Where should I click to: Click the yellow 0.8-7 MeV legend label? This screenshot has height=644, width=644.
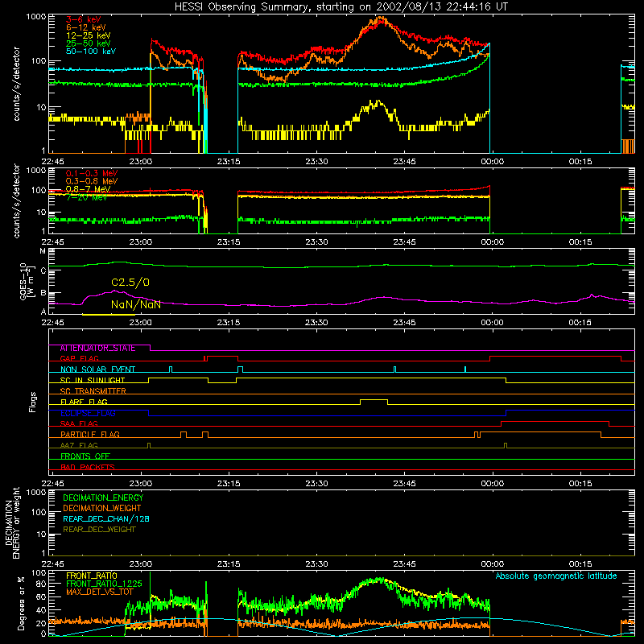pos(88,189)
